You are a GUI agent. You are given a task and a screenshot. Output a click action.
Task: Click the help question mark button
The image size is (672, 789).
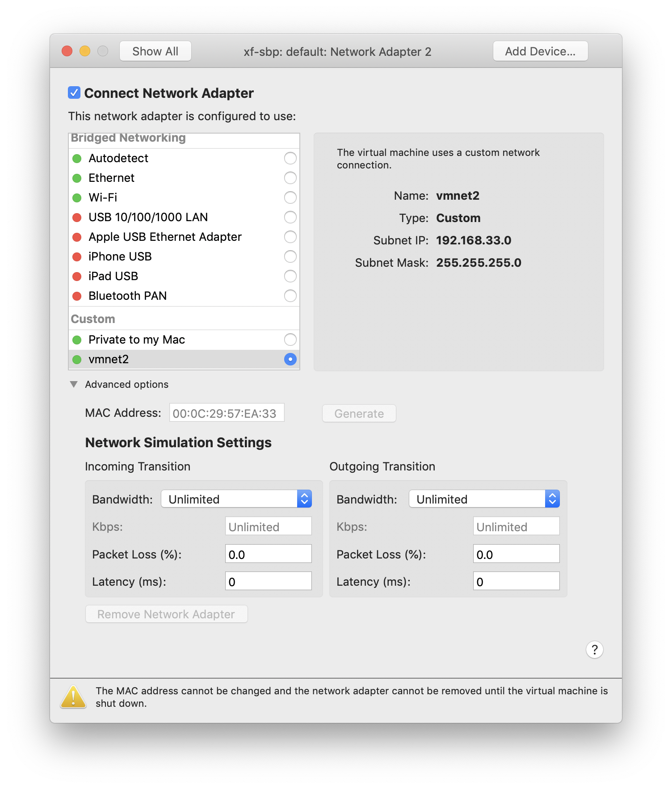pyautogui.click(x=594, y=650)
